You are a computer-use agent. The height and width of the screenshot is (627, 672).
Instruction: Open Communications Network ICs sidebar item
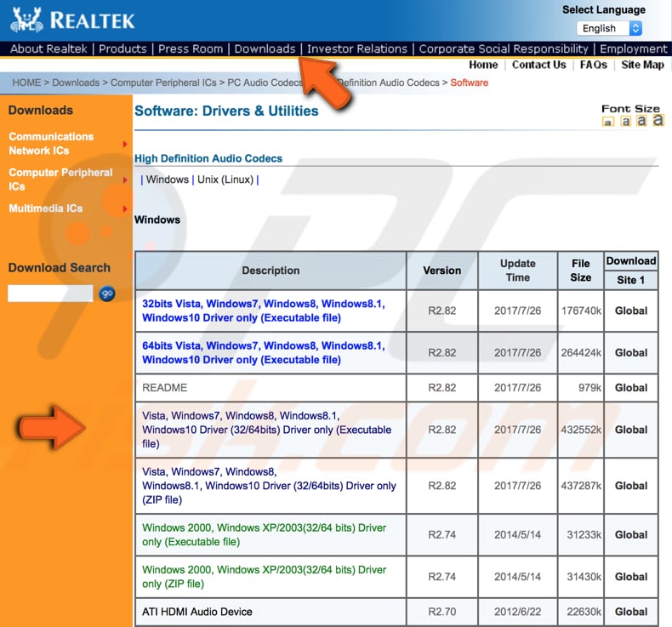[51, 144]
